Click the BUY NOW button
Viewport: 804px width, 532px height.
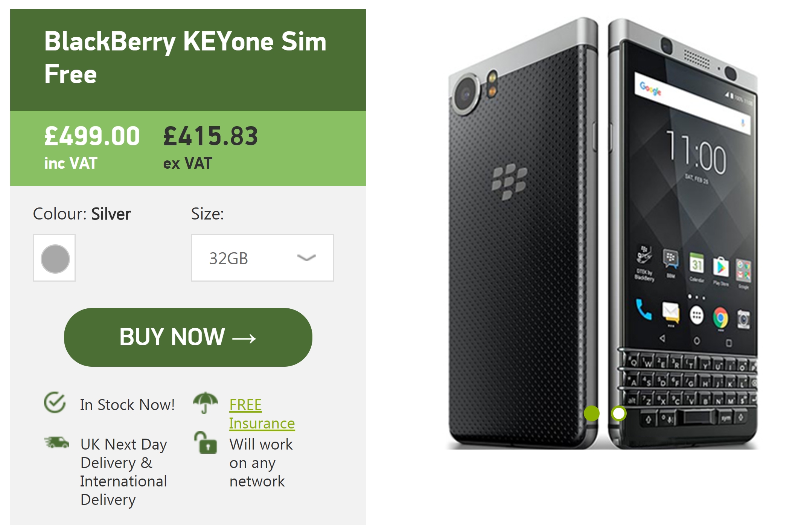click(x=188, y=337)
